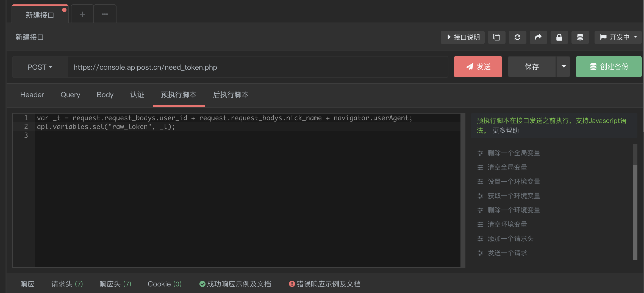Insert snippet 删除一个全局变量
644x293 pixels.
coord(514,153)
